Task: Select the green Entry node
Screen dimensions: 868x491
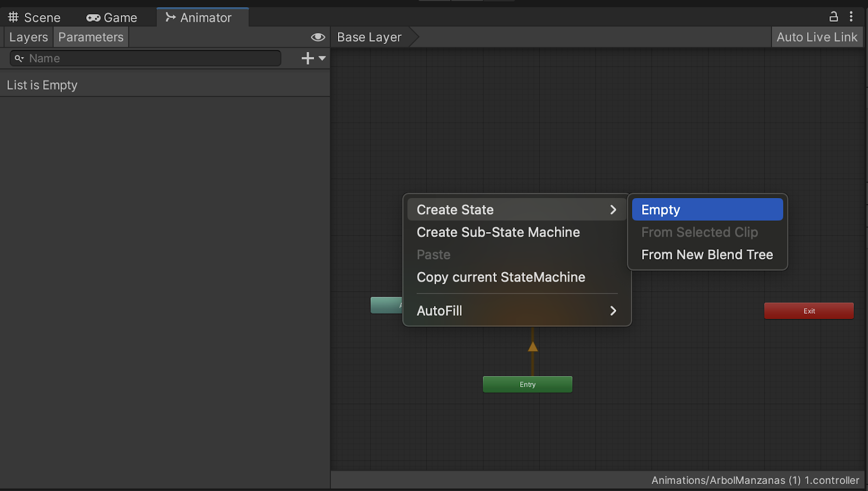Action: click(527, 384)
